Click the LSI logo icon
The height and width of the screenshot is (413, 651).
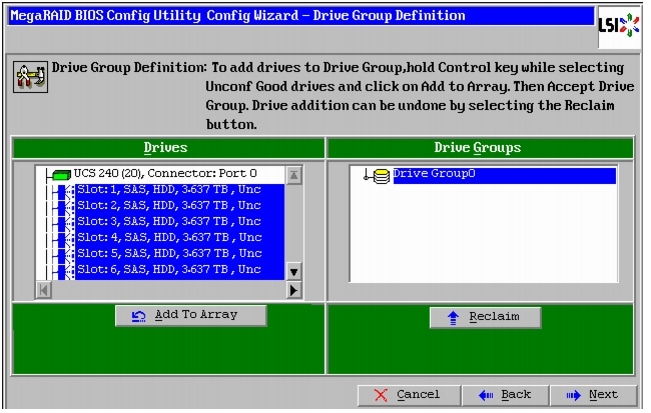[x=619, y=26]
